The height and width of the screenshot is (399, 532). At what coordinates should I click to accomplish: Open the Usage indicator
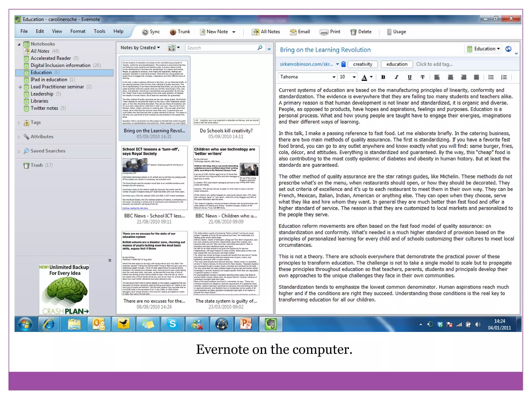pos(396,32)
